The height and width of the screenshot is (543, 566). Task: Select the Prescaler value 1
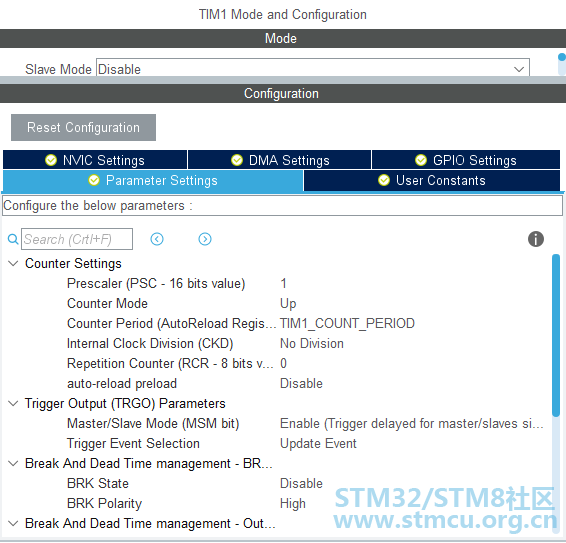click(x=284, y=283)
